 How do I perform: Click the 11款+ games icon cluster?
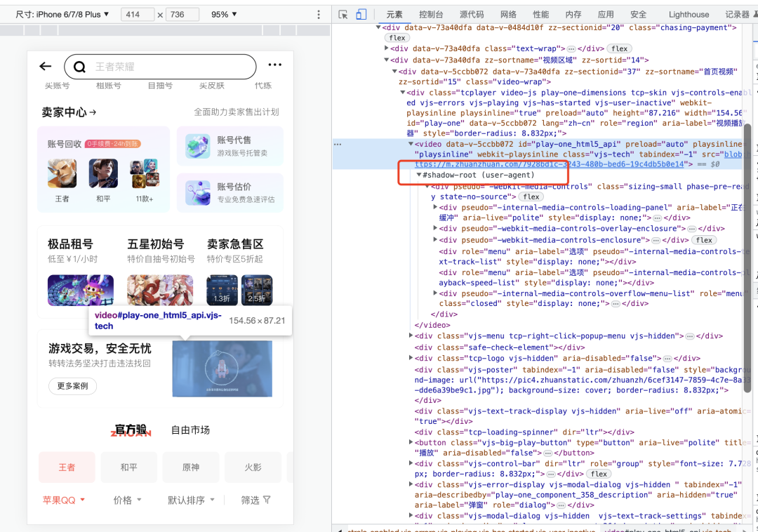point(144,173)
